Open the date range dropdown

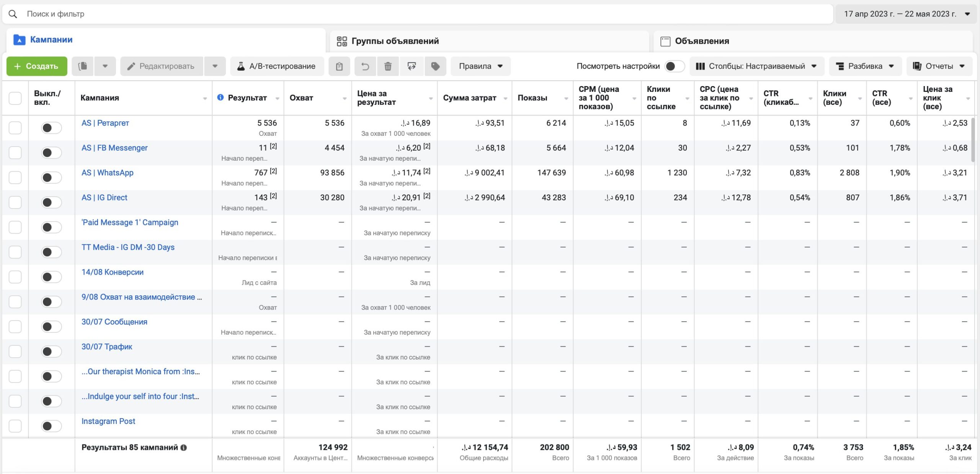[x=906, y=14]
